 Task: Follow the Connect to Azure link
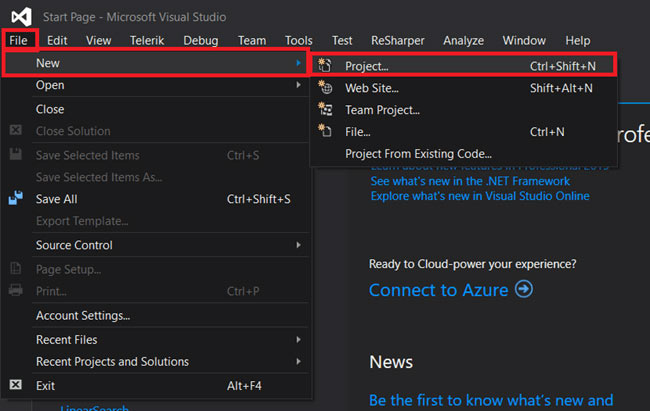coord(440,290)
